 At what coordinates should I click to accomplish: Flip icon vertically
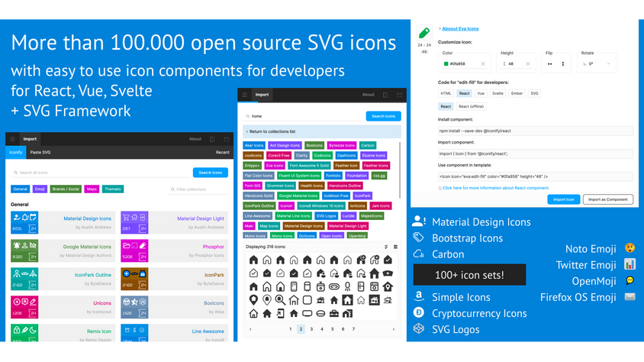[x=562, y=63]
